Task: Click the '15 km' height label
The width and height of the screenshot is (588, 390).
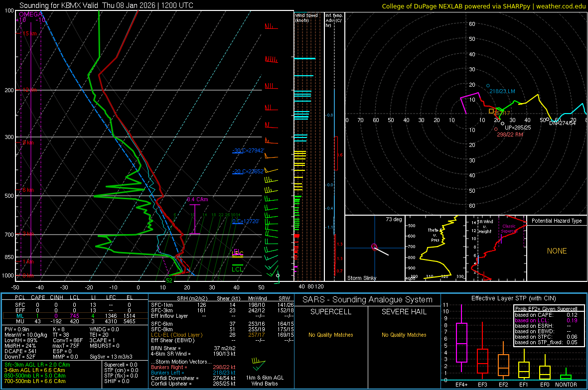Action: click(29, 33)
